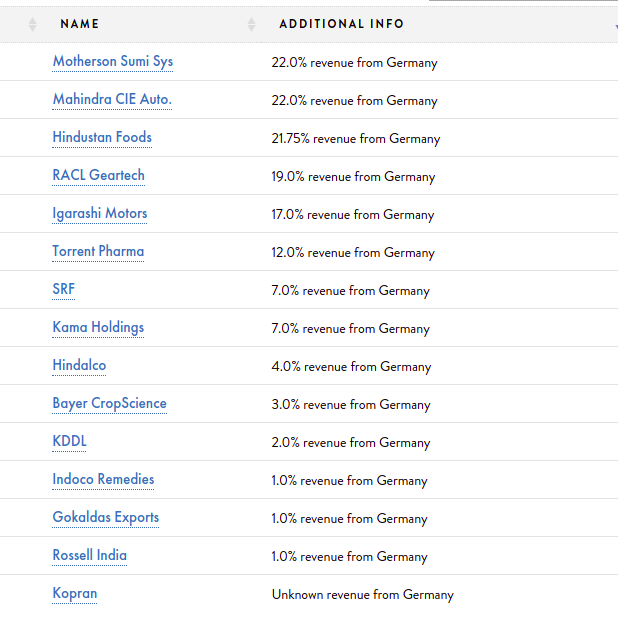
Task: Select the Kopran unknown revenue row text
Action: click(363, 595)
